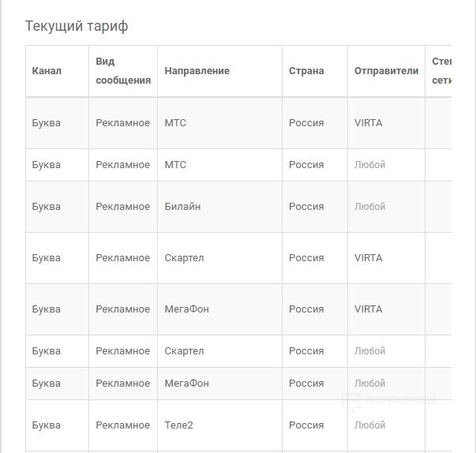Select the Отправители column header

(386, 71)
